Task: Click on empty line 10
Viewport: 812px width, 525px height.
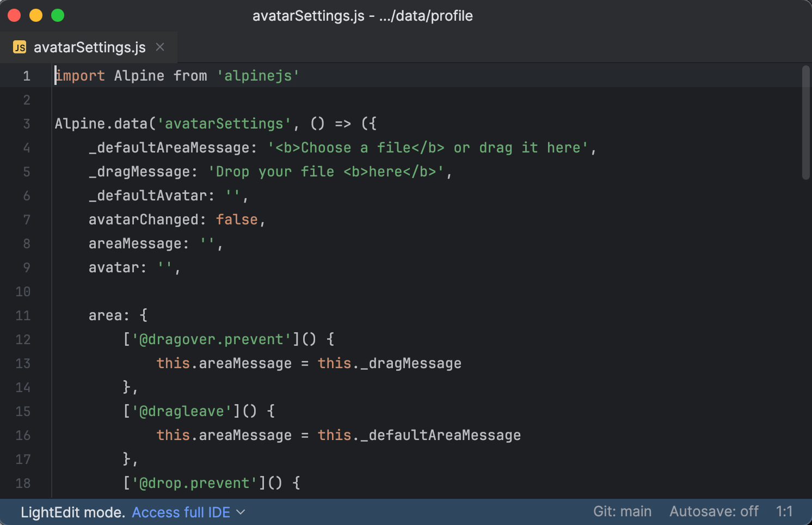Action: coord(163,291)
